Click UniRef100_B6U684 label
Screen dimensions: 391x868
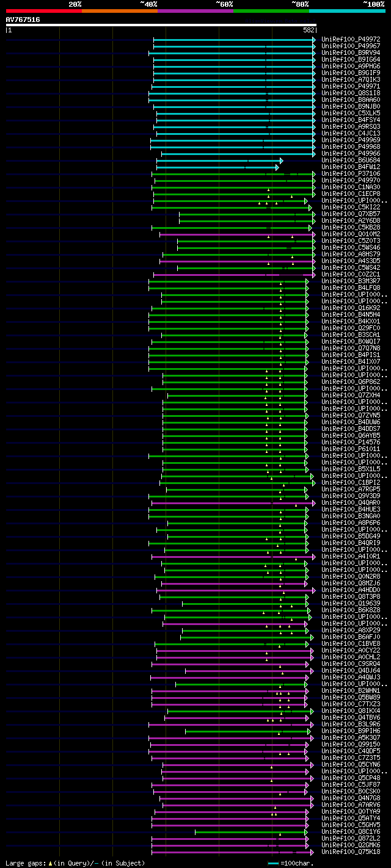pos(351,160)
